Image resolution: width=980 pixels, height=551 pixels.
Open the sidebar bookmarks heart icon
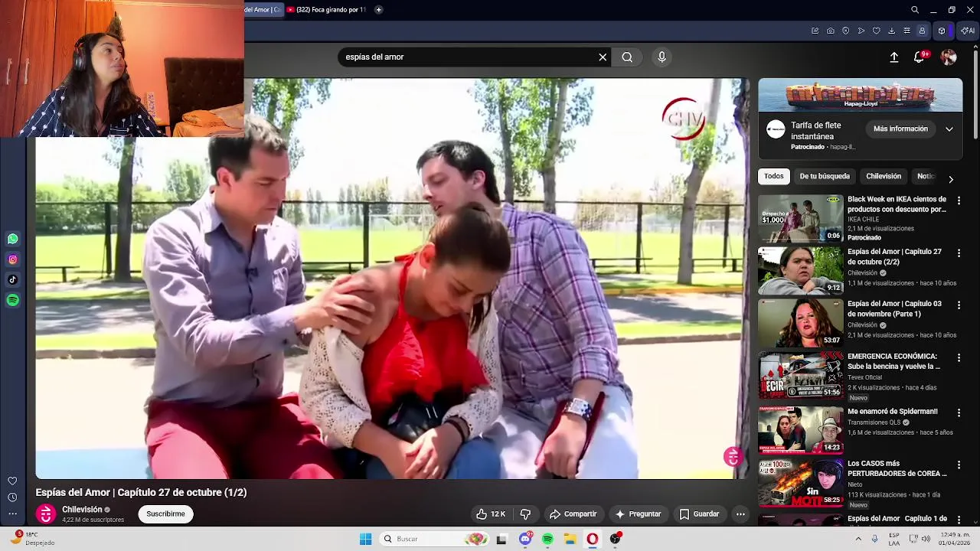point(12,481)
